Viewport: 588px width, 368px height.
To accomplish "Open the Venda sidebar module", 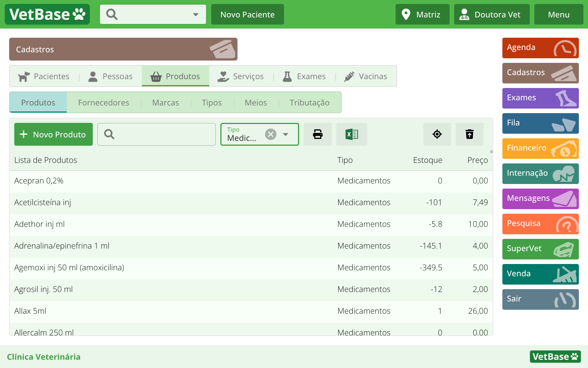I will (540, 274).
